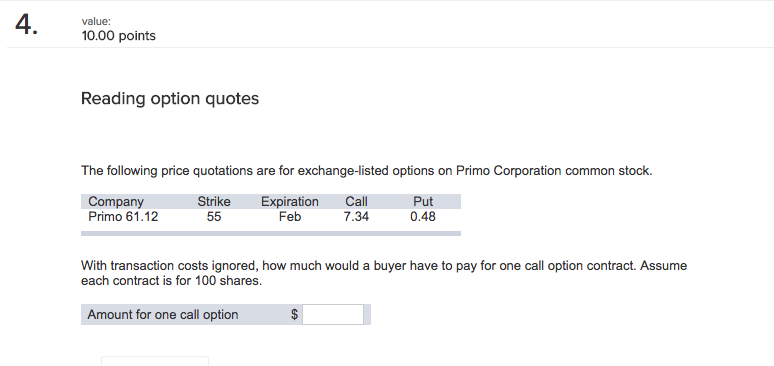Click the dollar sign beside the input
774x366 pixels.
294,315
